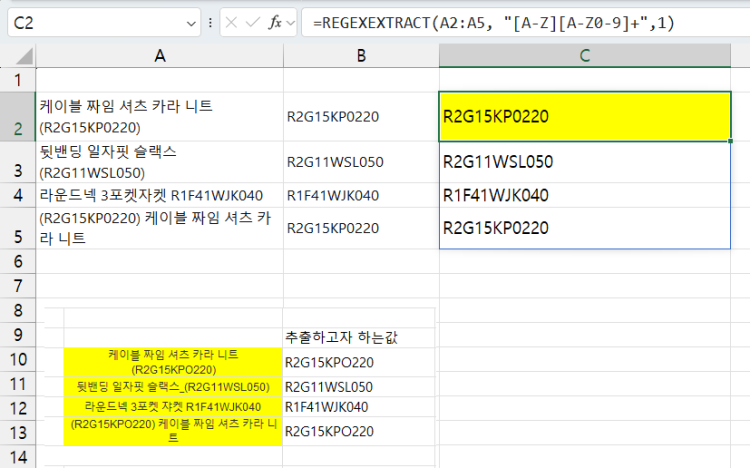Select cell A5 starting with (R2G15KP0220)

click(x=160, y=228)
